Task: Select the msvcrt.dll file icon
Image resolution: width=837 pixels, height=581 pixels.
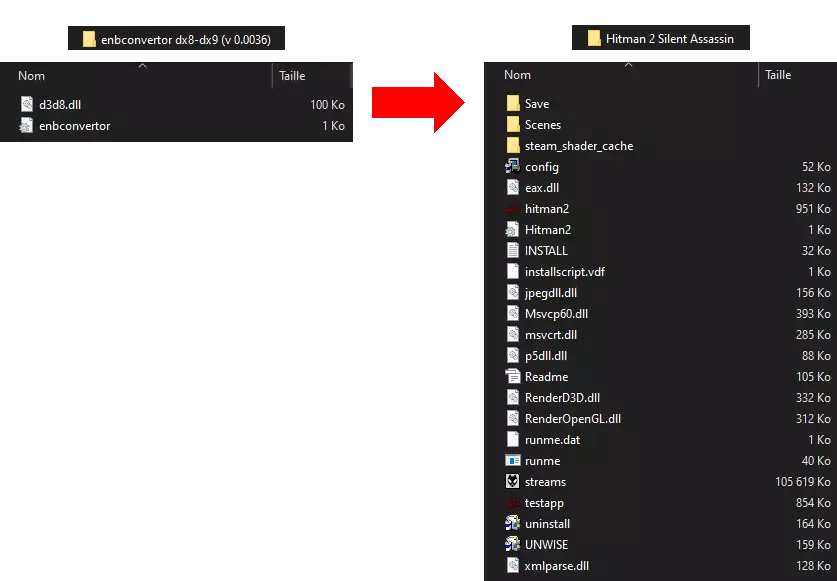Action: coord(512,334)
